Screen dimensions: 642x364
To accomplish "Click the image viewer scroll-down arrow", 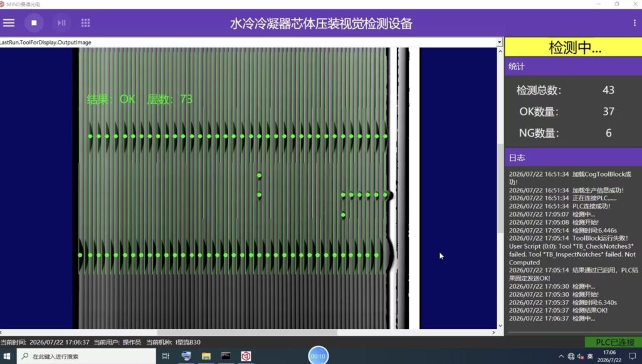I will [500, 326].
